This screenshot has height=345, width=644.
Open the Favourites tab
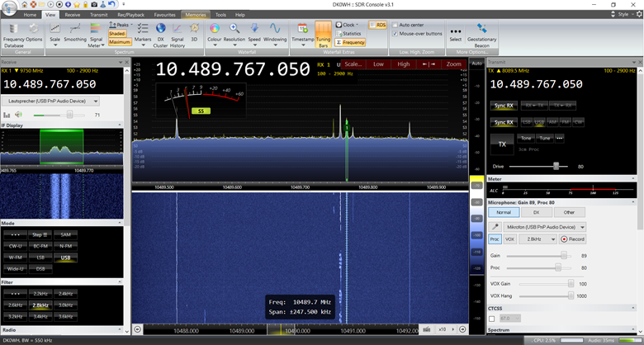(x=164, y=15)
